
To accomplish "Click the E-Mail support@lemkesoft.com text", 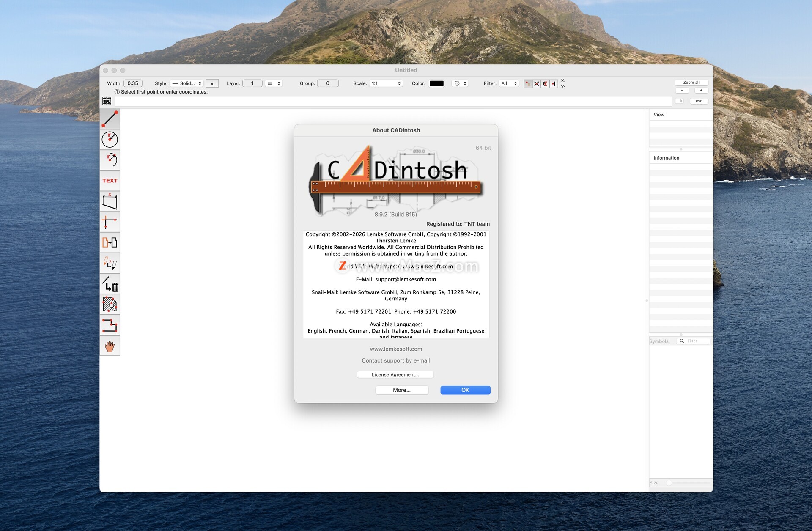I will click(x=396, y=279).
